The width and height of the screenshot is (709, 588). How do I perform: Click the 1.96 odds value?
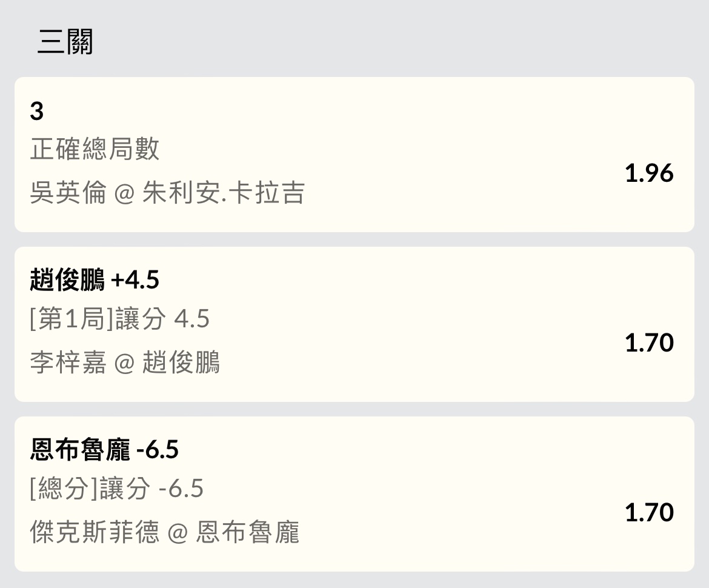coord(649,173)
